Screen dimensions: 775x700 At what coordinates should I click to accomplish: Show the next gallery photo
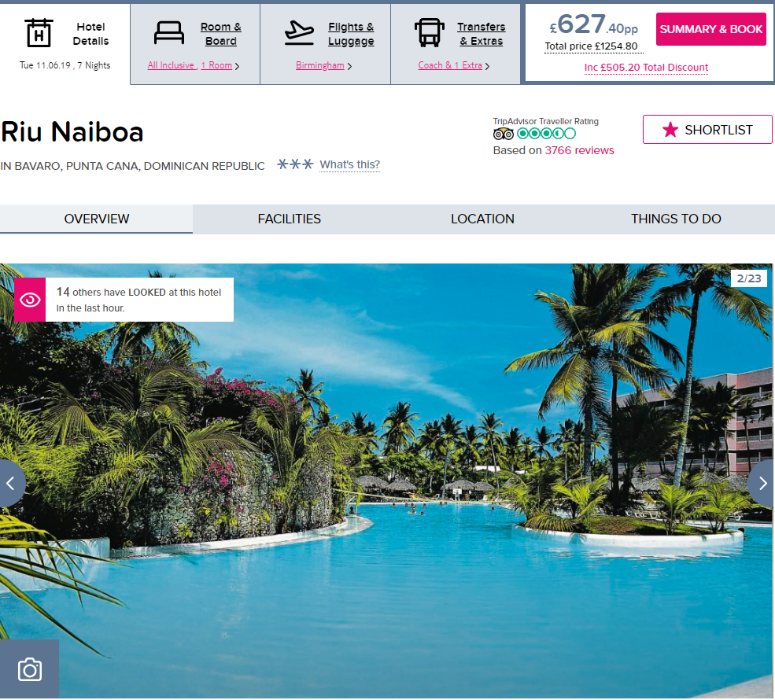(762, 483)
